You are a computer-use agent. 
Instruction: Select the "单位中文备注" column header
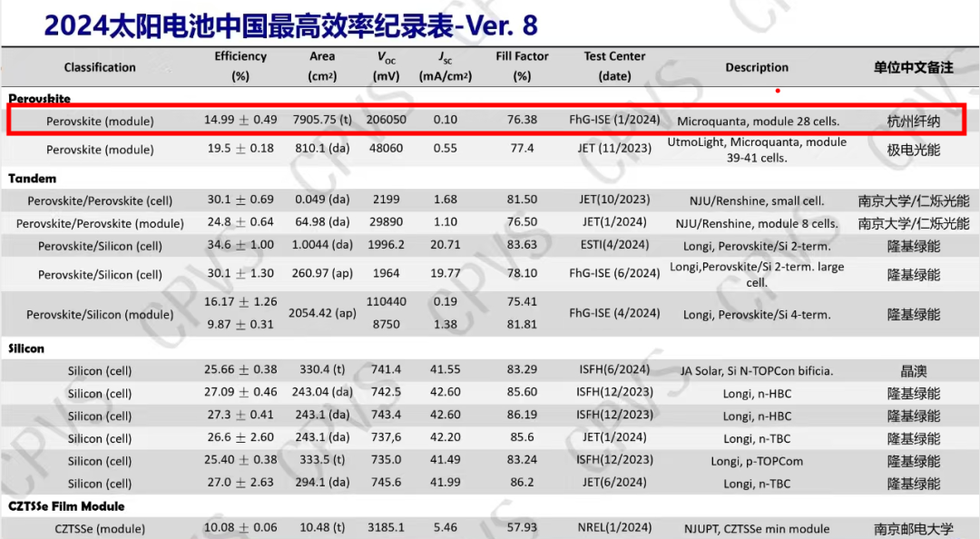pyautogui.click(x=913, y=67)
